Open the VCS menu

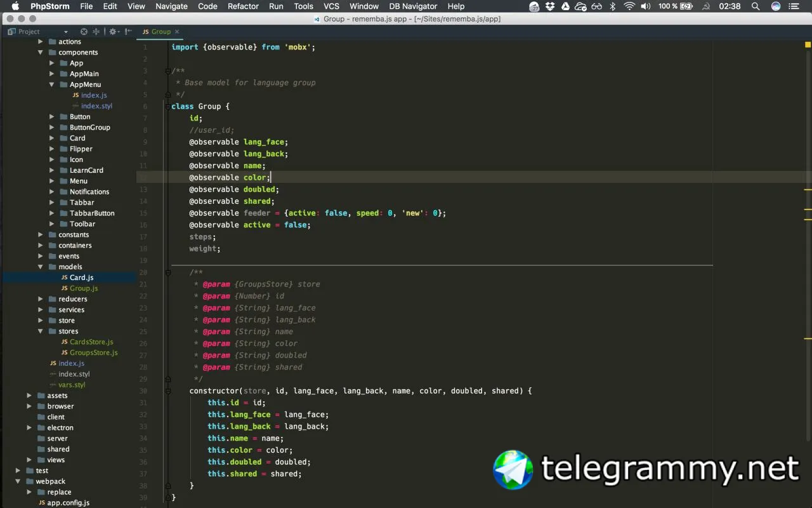(331, 6)
